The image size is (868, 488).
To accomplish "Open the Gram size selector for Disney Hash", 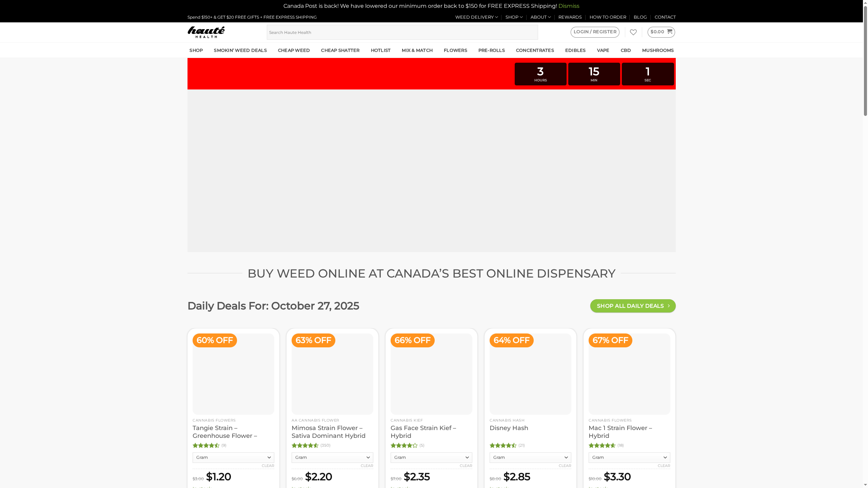I will coord(530,457).
